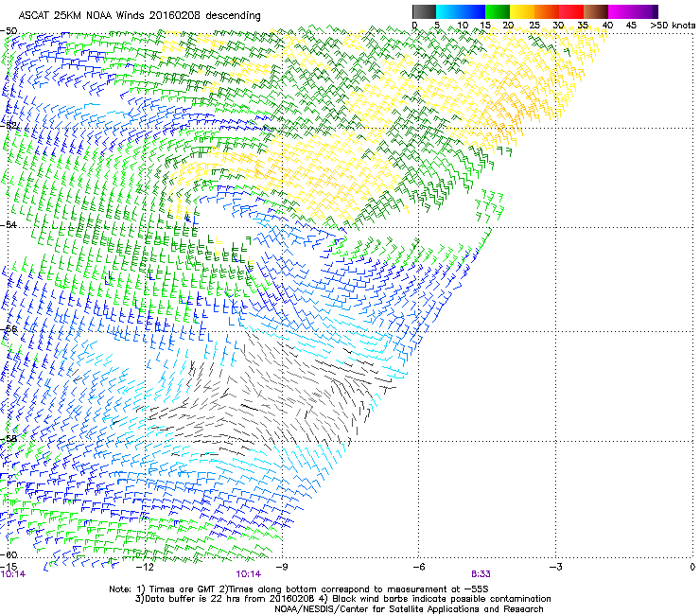Viewport: 700px width, 615px height.
Task: Click the '45' legend scale label
Action: point(631,26)
